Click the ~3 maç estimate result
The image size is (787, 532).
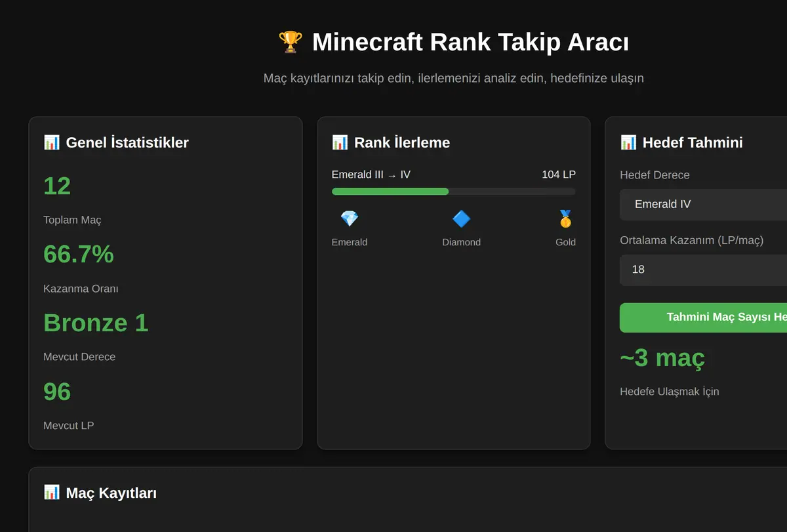click(x=662, y=358)
